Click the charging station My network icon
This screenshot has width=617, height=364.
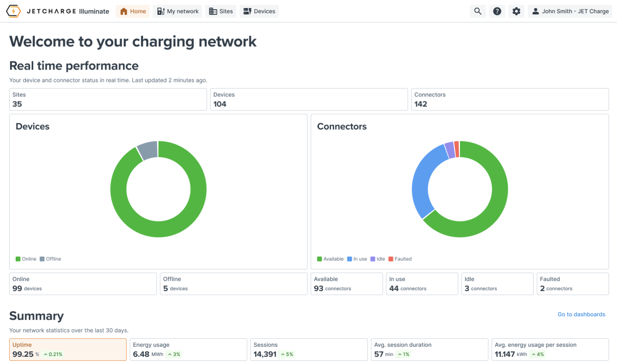click(161, 11)
